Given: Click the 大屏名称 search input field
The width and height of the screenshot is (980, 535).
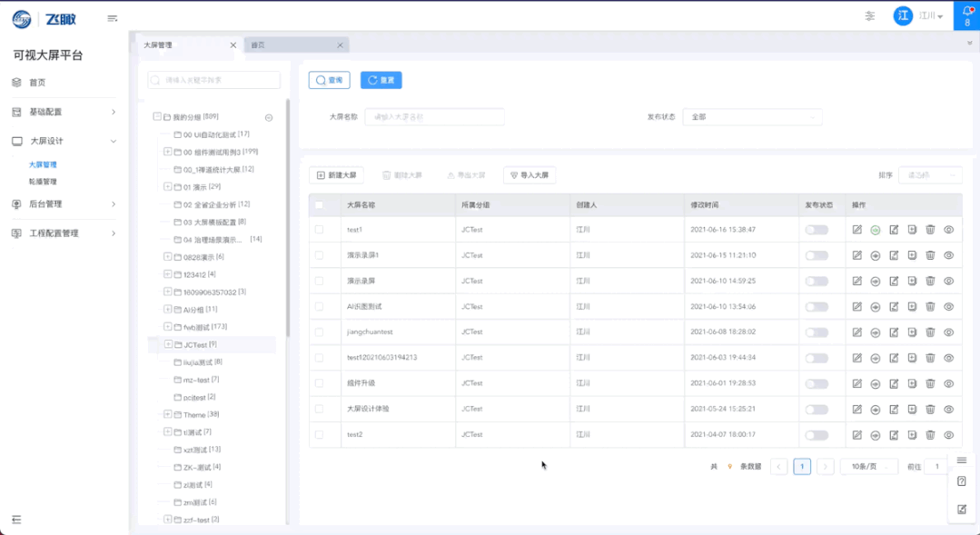Looking at the screenshot, I should pyautogui.click(x=434, y=117).
